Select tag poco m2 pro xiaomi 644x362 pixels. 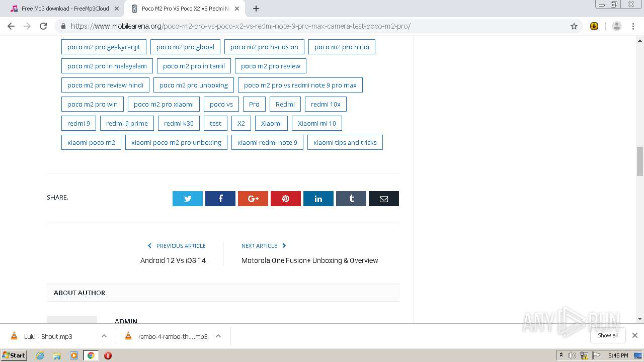pyautogui.click(x=164, y=104)
